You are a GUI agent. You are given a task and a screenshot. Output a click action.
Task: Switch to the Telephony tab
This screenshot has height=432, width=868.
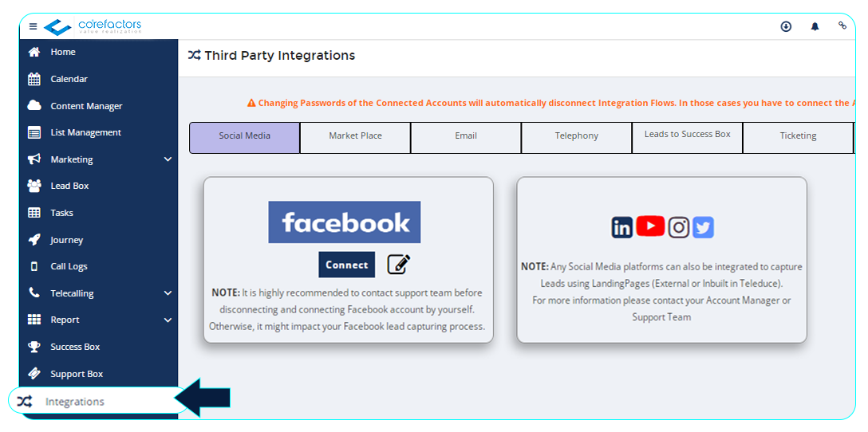pyautogui.click(x=577, y=138)
